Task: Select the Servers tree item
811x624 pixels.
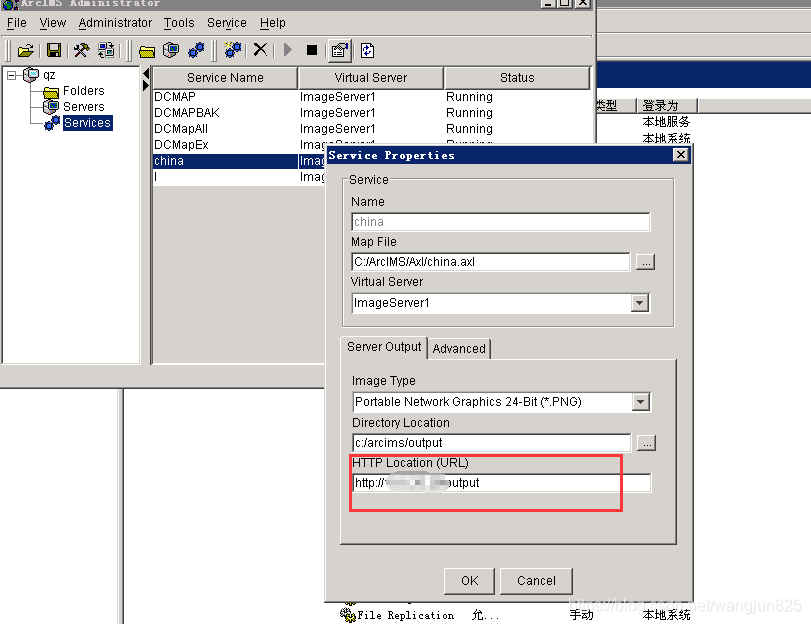Action: coord(83,107)
